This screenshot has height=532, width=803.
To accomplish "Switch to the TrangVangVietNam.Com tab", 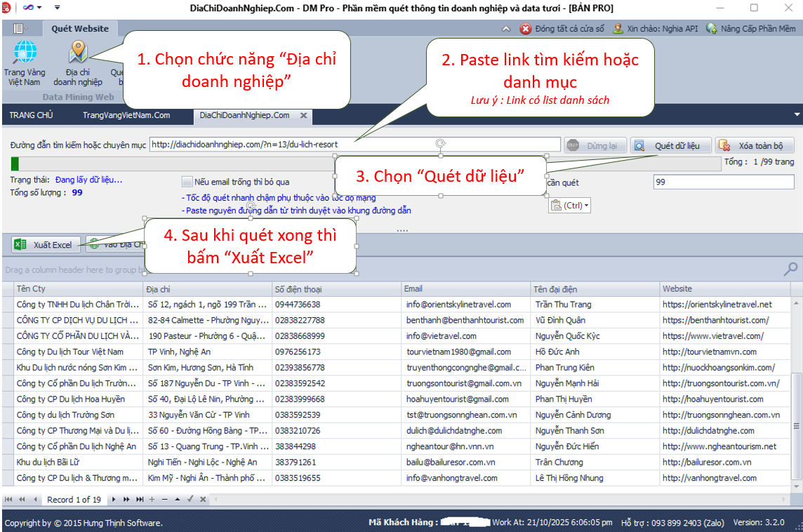I will click(126, 115).
